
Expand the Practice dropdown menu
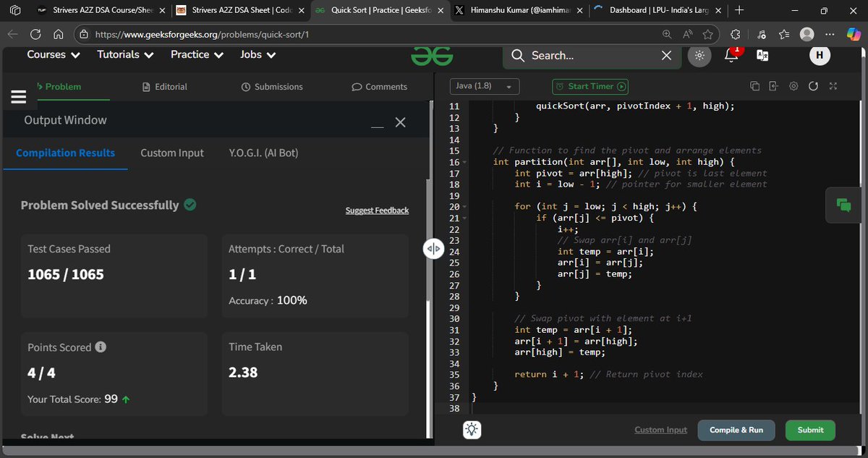(197, 54)
